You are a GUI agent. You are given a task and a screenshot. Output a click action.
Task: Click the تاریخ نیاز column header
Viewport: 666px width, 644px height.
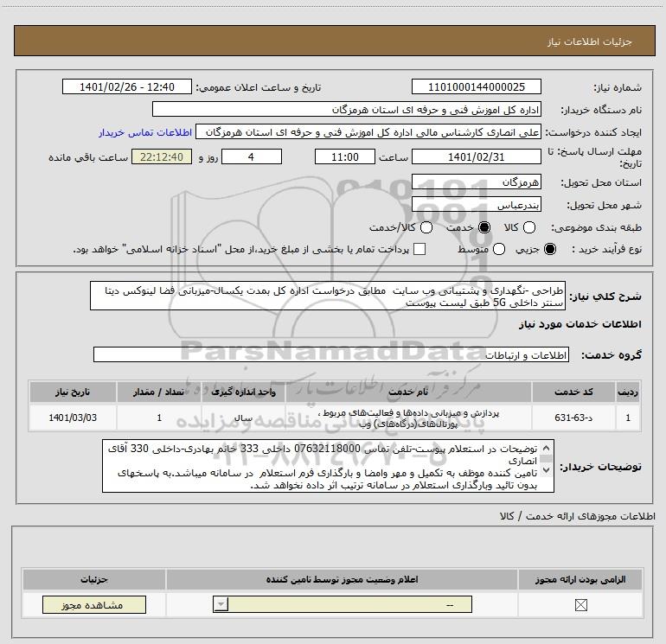(x=73, y=392)
